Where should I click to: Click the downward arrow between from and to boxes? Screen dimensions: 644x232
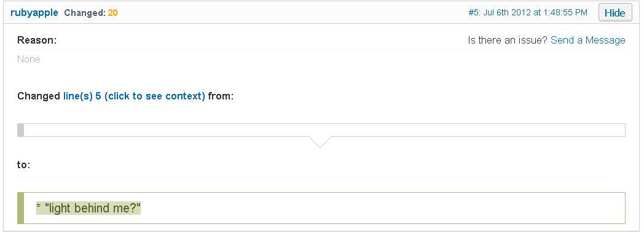click(x=320, y=142)
